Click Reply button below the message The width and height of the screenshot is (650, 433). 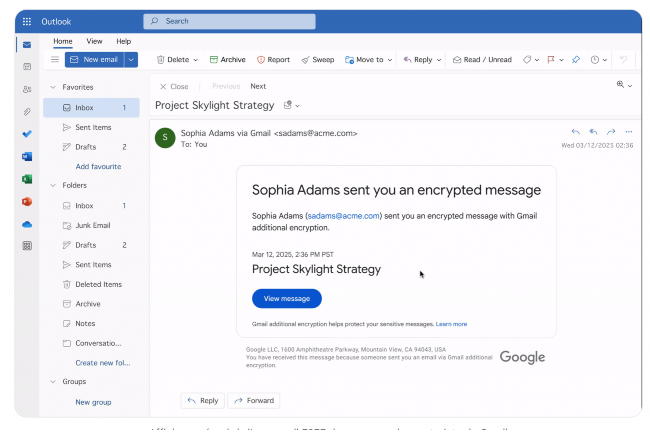pos(203,401)
